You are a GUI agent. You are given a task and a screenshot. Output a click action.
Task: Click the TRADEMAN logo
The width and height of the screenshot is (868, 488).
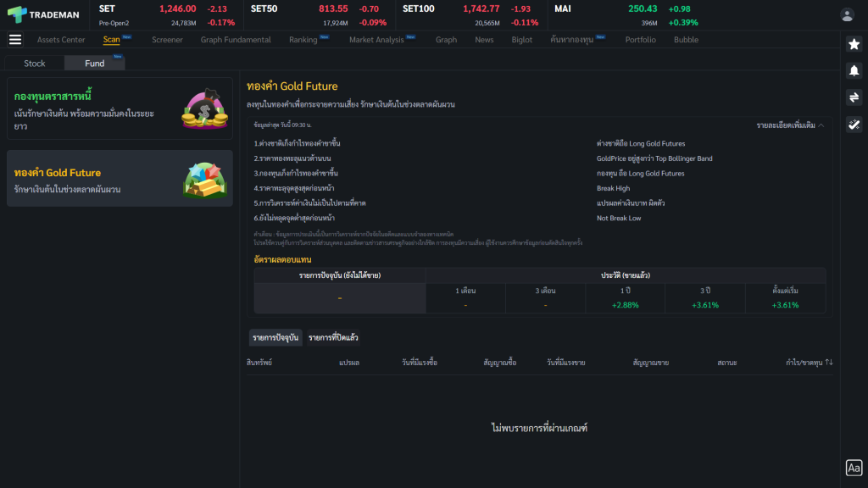[42, 14]
